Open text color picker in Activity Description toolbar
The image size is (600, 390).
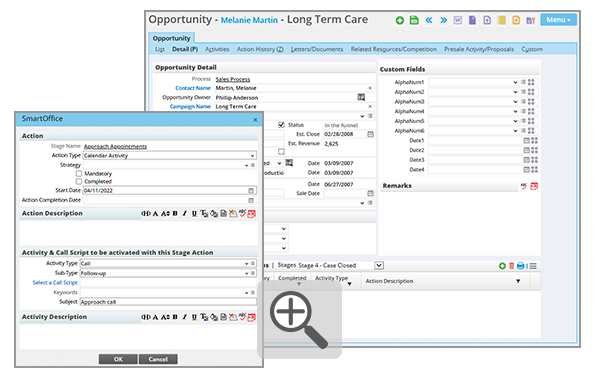[x=204, y=317]
